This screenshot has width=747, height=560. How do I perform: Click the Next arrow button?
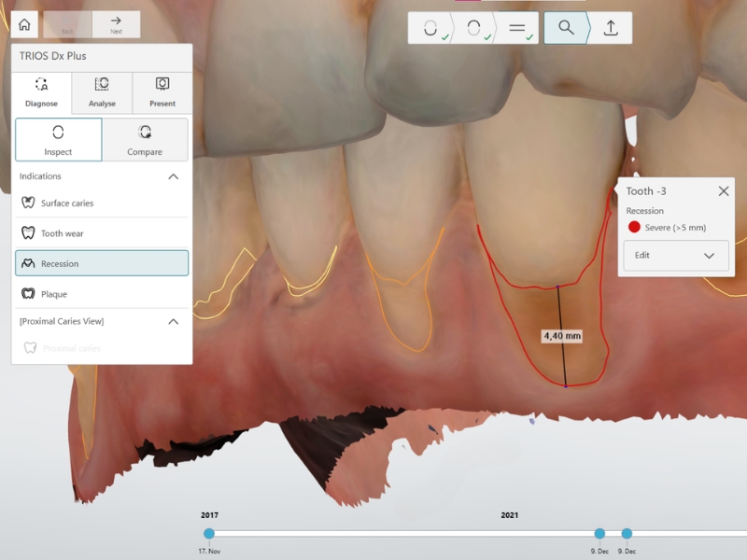116,25
